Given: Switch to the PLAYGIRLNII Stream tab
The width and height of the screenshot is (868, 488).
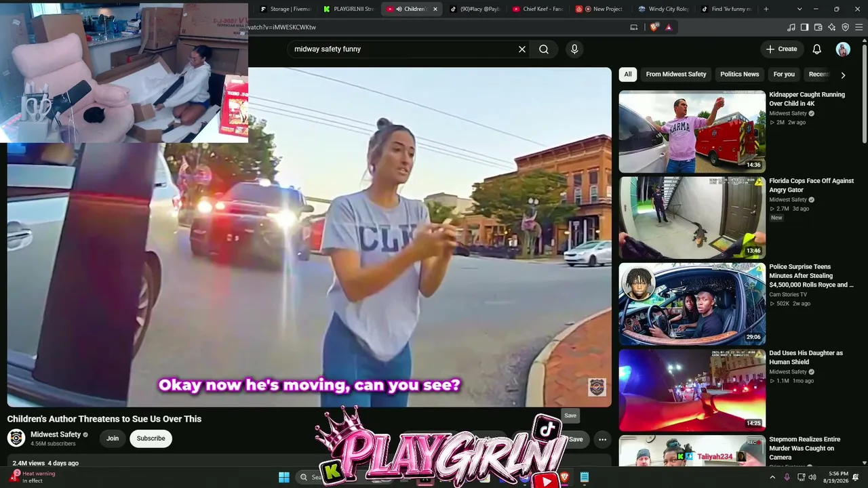Looking at the screenshot, I should tap(349, 9).
